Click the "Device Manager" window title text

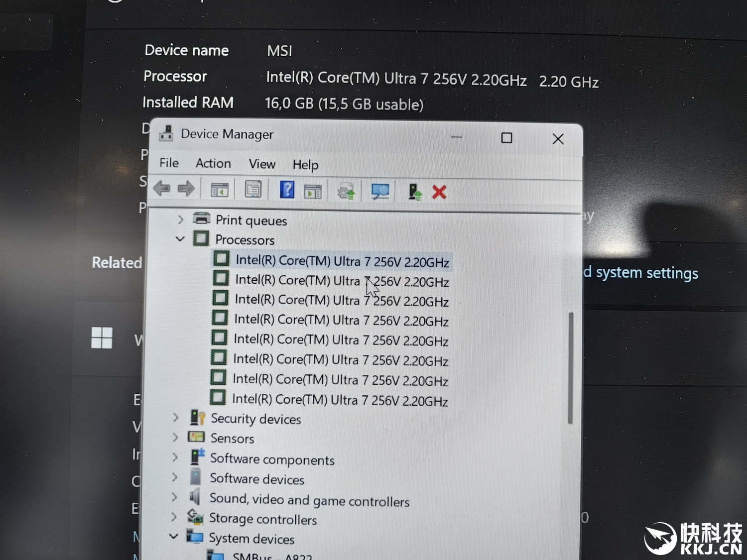coord(227,134)
